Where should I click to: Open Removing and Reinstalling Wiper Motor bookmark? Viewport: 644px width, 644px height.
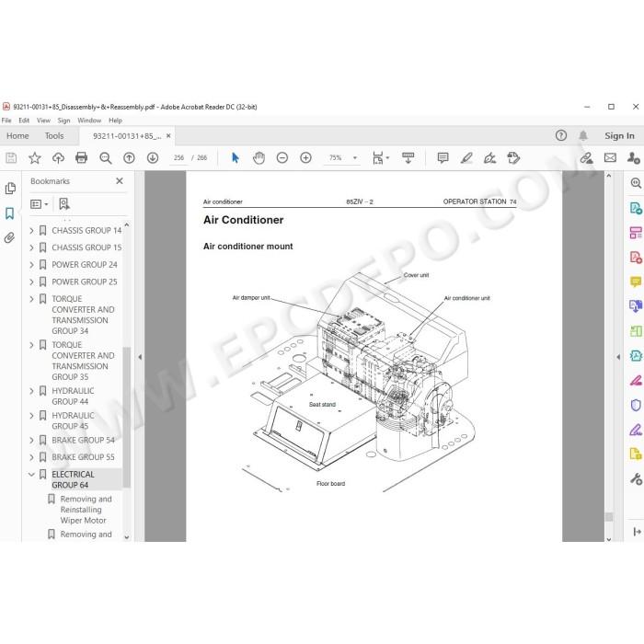[x=84, y=510]
